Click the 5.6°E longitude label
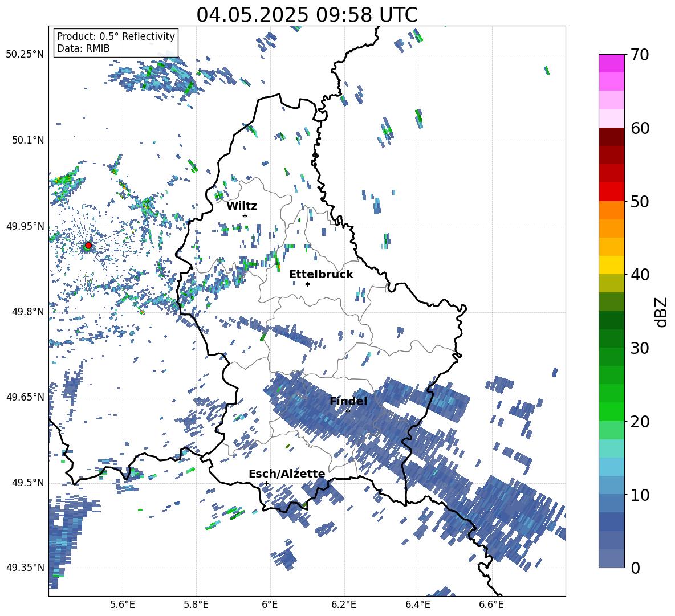Viewport: 675px width, 616px height. tap(123, 605)
